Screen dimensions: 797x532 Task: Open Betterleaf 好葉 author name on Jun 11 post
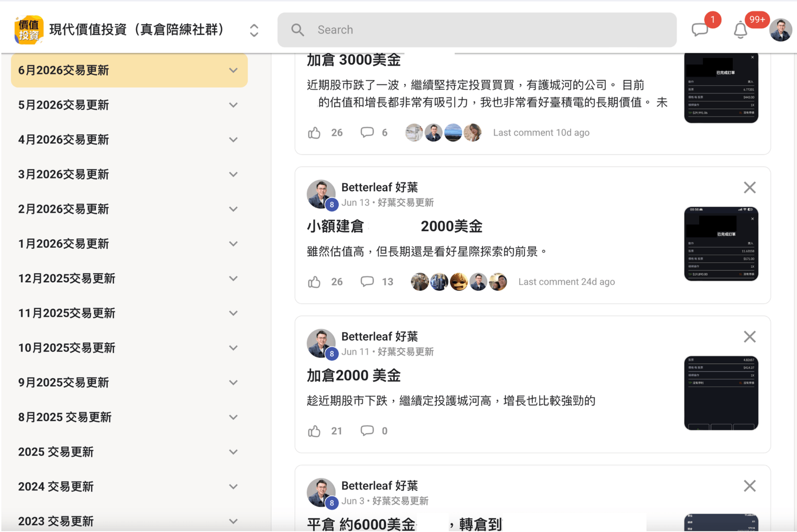point(379,336)
